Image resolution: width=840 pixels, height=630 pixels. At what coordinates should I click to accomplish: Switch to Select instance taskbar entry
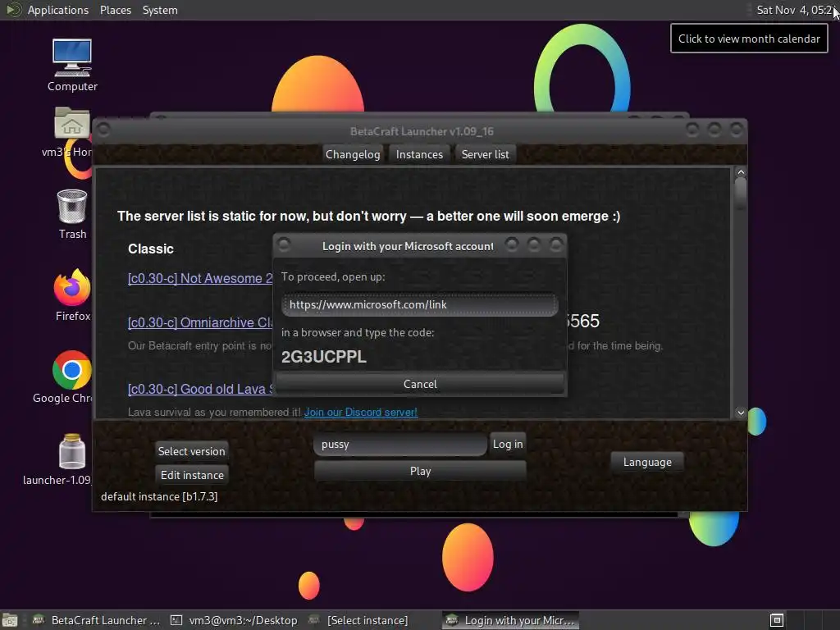point(359,620)
